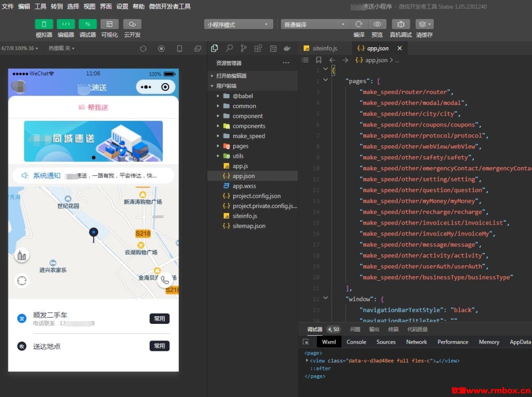The height and width of the screenshot is (397, 532).
Task: Expand the 打开的编辑器 section
Action: click(253, 76)
